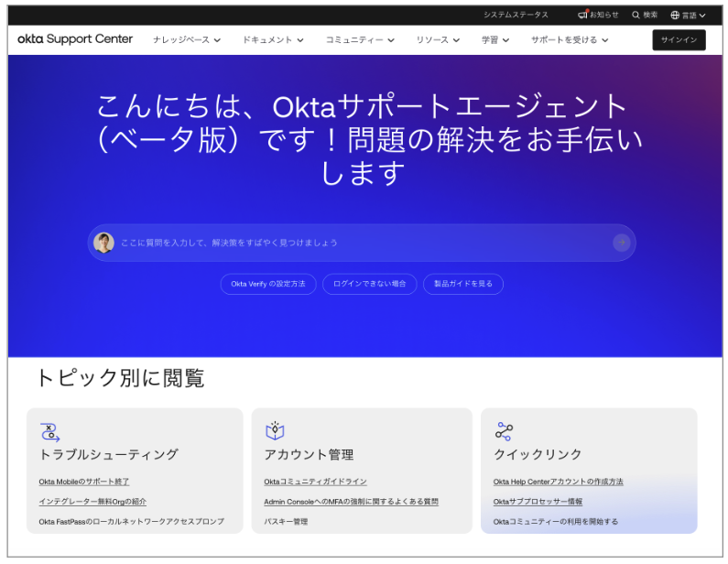This screenshot has width=728, height=564.
Task: Open the コミュニティー menu
Action: coord(360,40)
